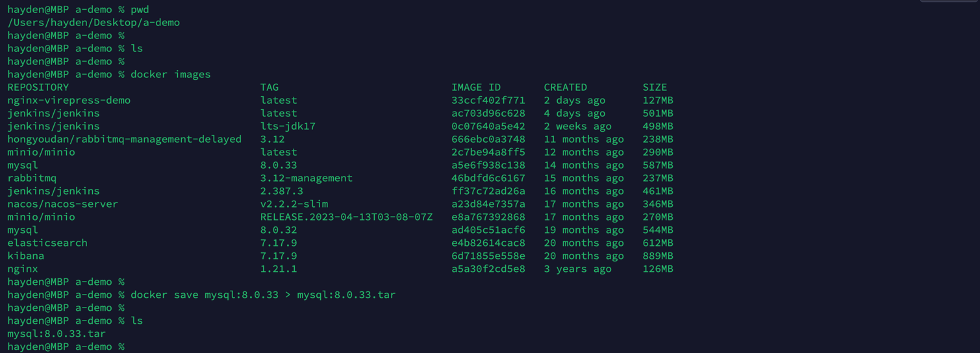Click the lts-jdk17 tag text
The image size is (980, 353).
[x=288, y=126]
